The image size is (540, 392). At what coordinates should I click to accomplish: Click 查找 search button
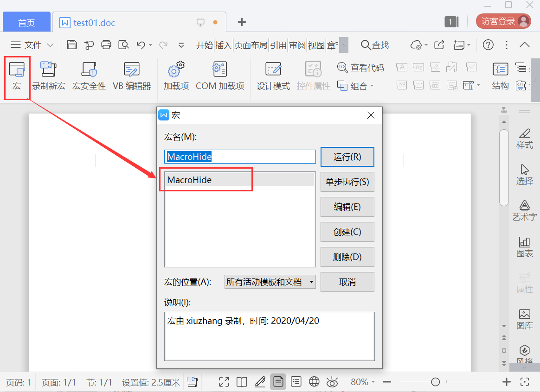coord(375,45)
